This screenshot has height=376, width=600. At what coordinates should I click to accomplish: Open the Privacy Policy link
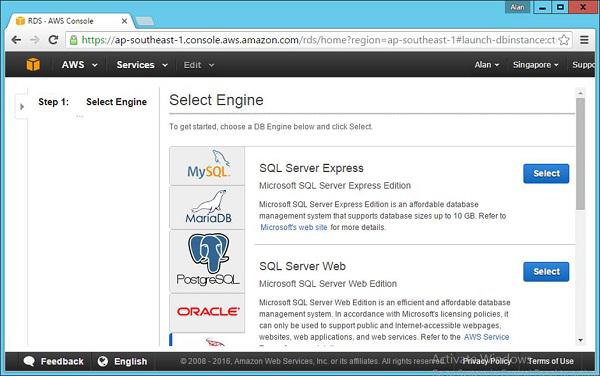(x=487, y=361)
